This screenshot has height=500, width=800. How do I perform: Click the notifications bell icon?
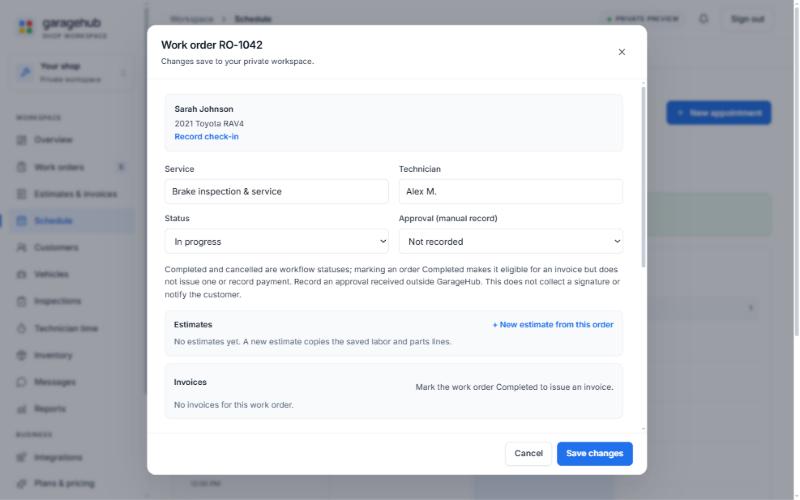point(704,19)
